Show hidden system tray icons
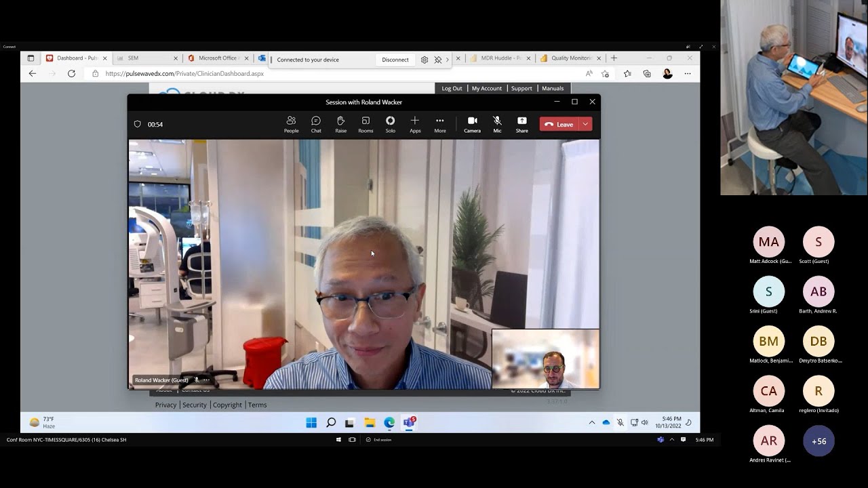 [x=591, y=422]
